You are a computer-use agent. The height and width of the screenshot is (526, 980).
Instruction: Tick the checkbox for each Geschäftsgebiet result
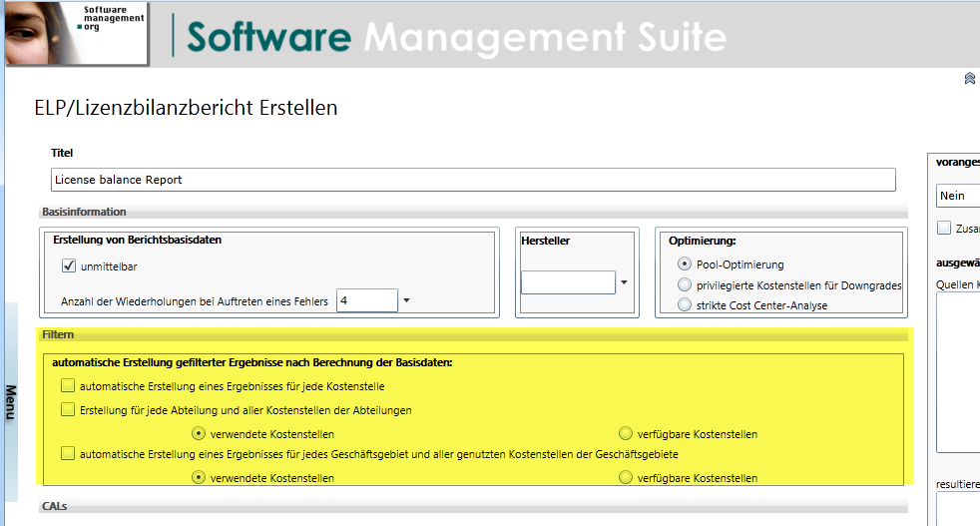tap(68, 454)
